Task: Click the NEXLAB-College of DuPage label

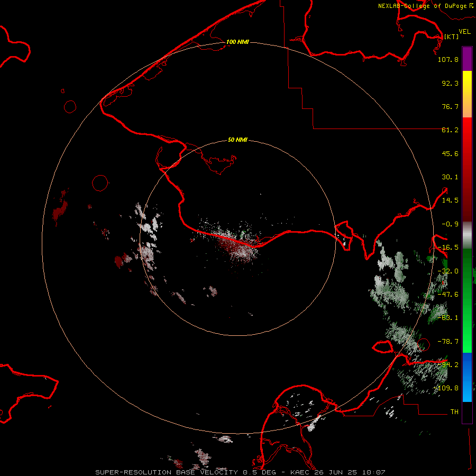Action: pos(423,6)
